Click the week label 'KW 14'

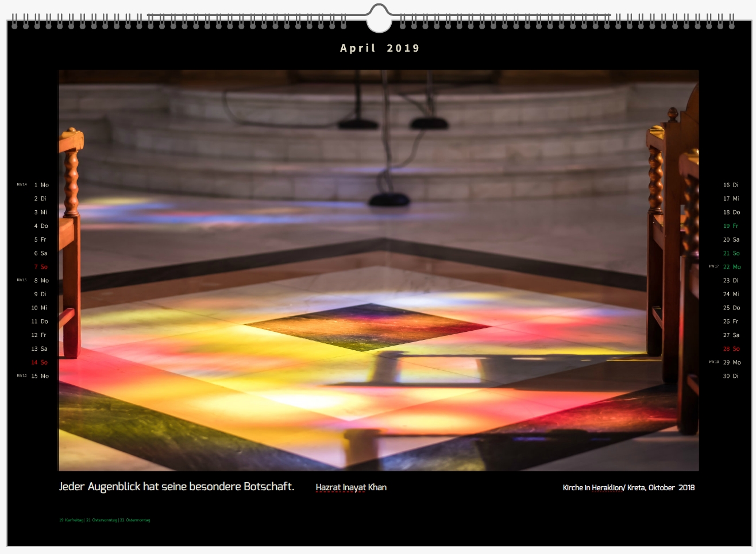point(22,185)
